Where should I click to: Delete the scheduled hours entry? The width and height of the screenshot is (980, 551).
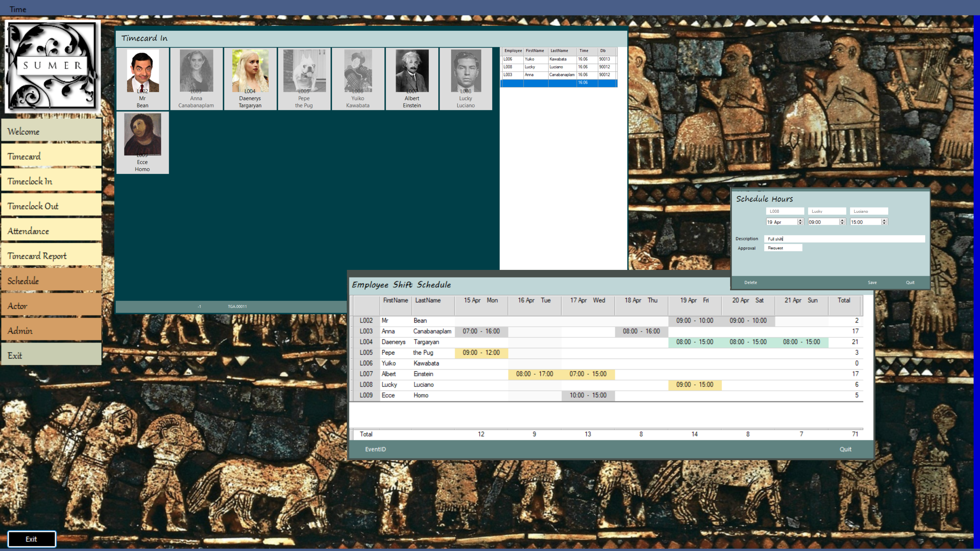(x=750, y=283)
